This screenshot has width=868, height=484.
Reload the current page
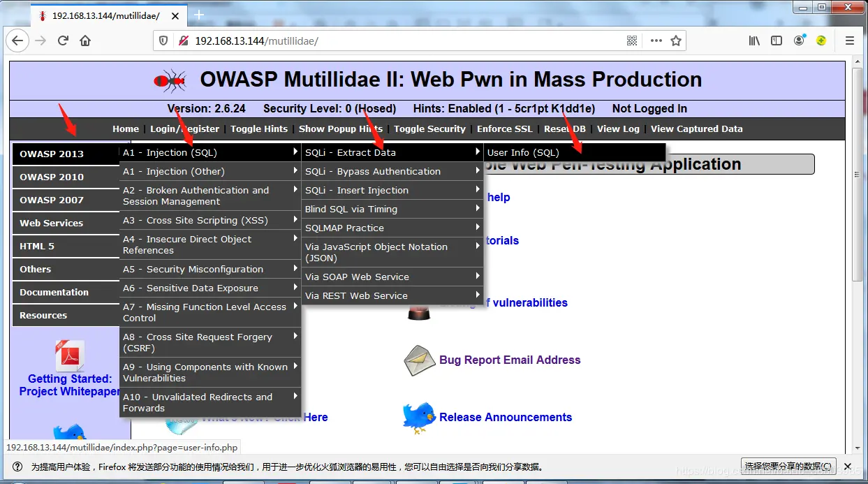(x=63, y=41)
